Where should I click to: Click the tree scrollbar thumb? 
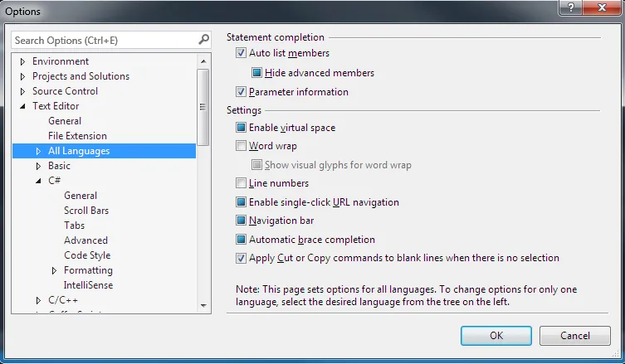click(x=203, y=108)
